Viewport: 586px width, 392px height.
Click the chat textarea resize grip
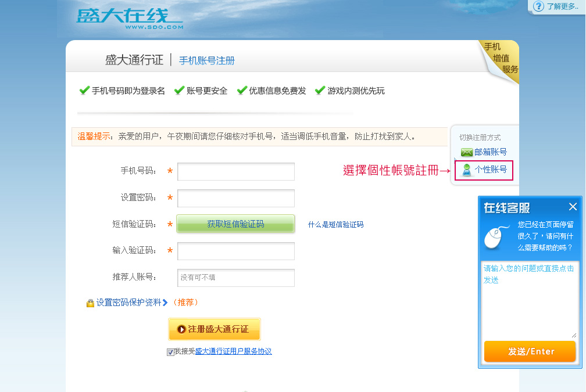click(x=574, y=335)
